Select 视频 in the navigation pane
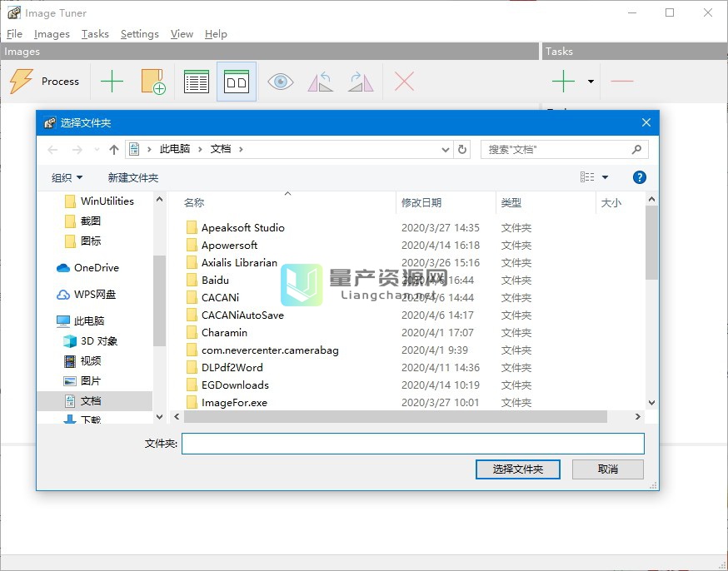The height and width of the screenshot is (571, 728). coord(82,361)
